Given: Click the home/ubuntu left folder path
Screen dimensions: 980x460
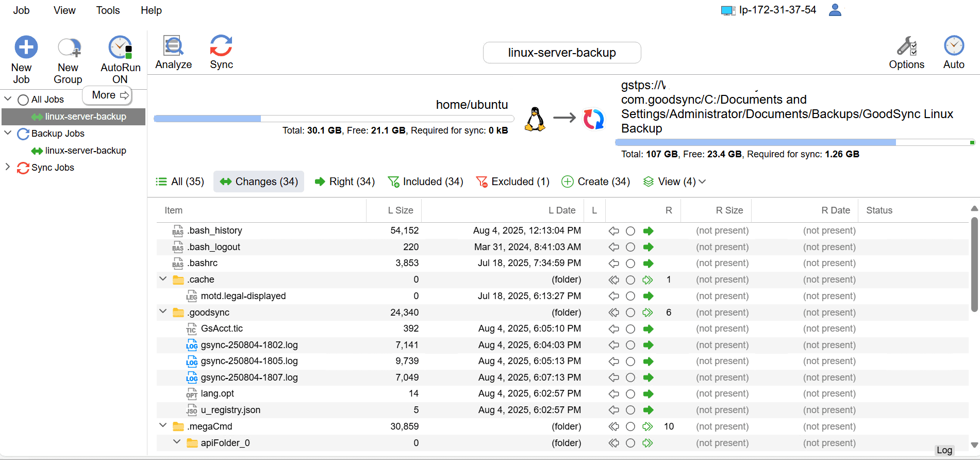Looking at the screenshot, I should tap(472, 105).
